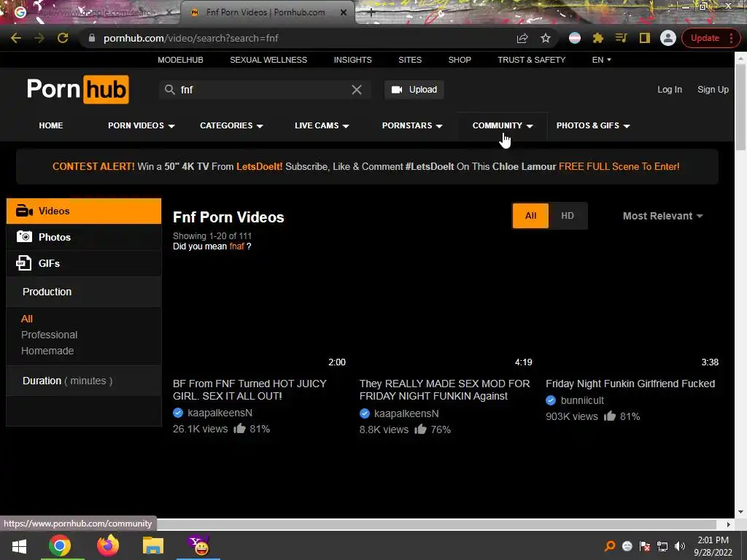Click the uploader name bunniicult
Image resolution: width=747 pixels, height=560 pixels.
(x=582, y=400)
